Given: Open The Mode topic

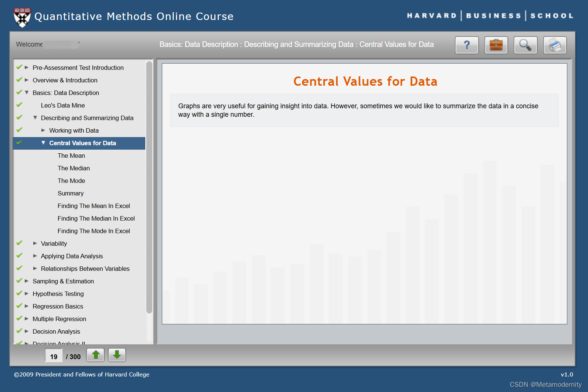Looking at the screenshot, I should coord(71,181).
